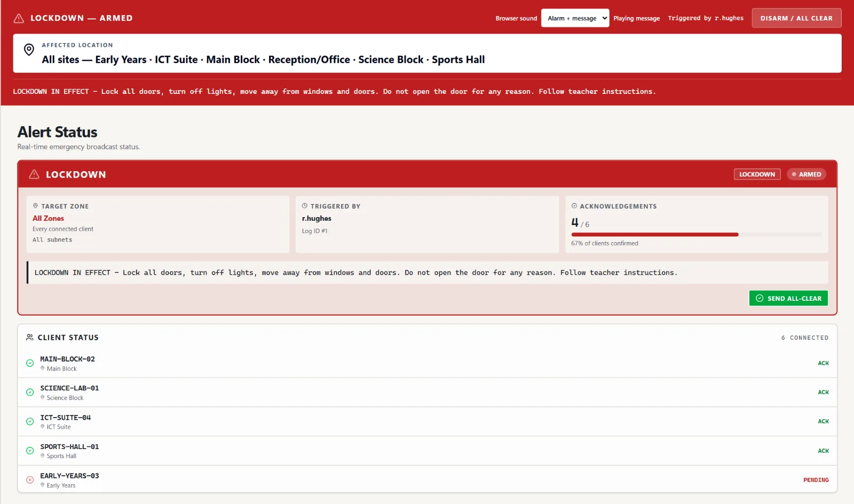Click the red X icon for EARLY-YEARS-03
The height and width of the screenshot is (504, 854).
30,480
